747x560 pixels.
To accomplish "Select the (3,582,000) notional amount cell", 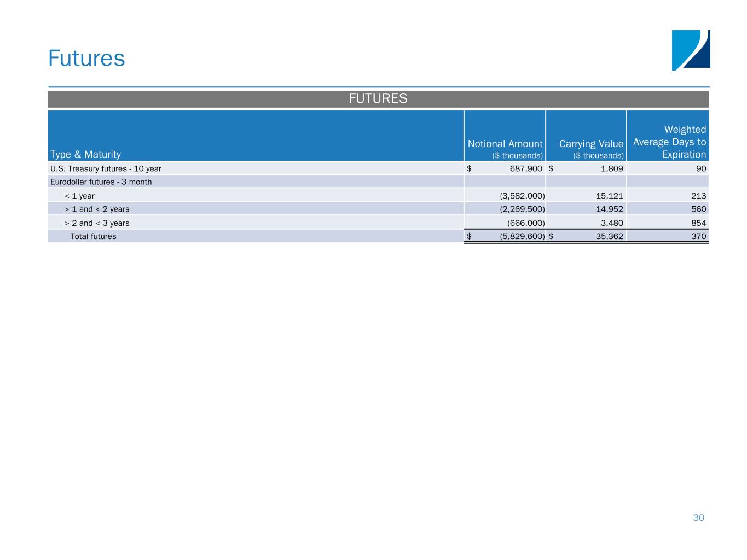I will click(522, 196).
